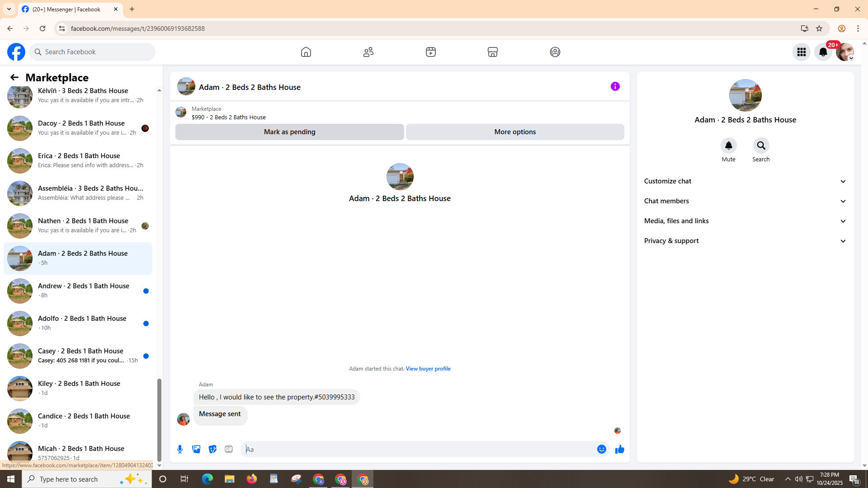
Task: Open Facebook notifications bell
Action: tap(823, 52)
